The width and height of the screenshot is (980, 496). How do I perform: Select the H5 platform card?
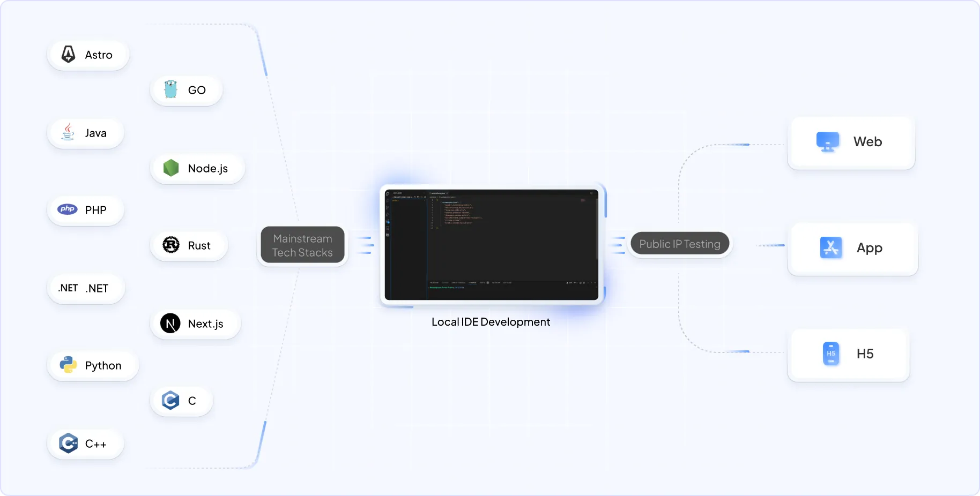pos(848,355)
